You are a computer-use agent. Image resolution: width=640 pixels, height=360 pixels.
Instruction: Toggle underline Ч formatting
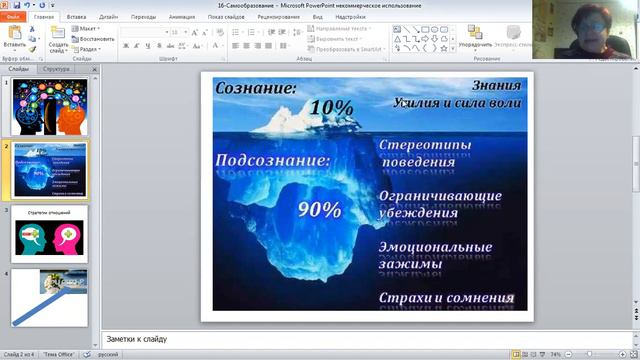148,46
